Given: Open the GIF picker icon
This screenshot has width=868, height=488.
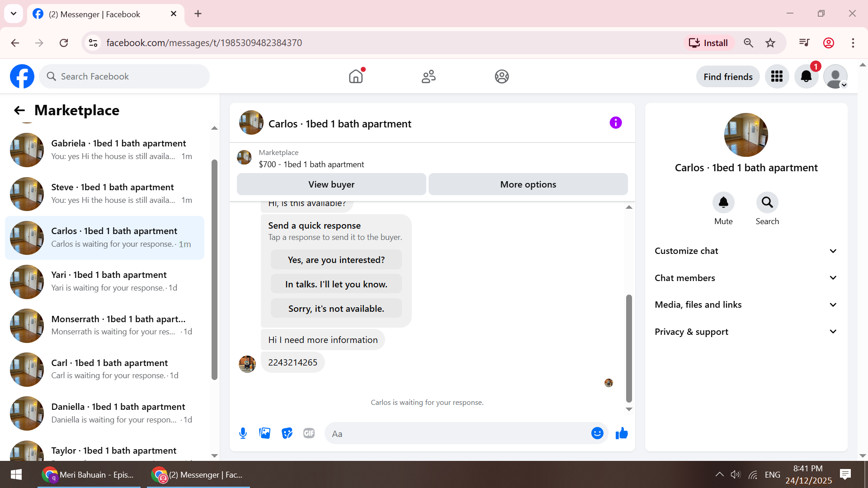Looking at the screenshot, I should (309, 433).
